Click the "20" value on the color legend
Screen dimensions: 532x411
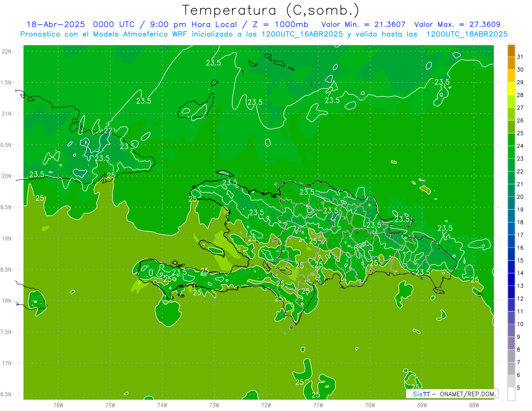click(x=520, y=197)
